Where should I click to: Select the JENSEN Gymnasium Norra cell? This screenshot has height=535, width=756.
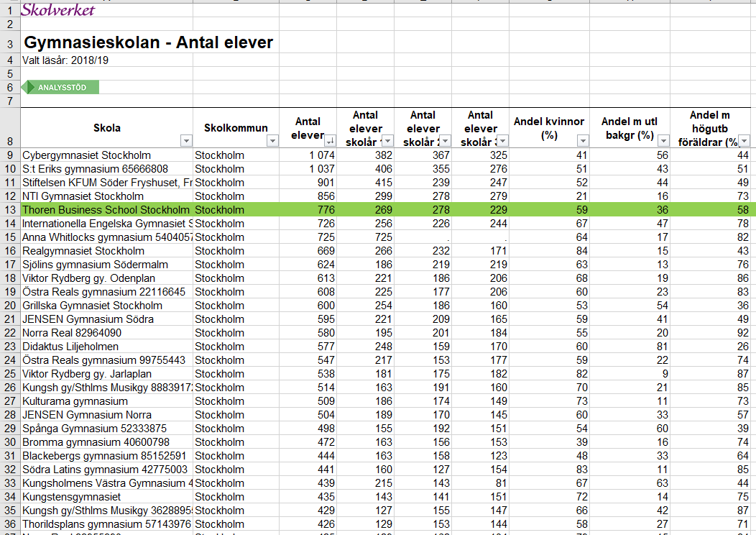click(106, 415)
